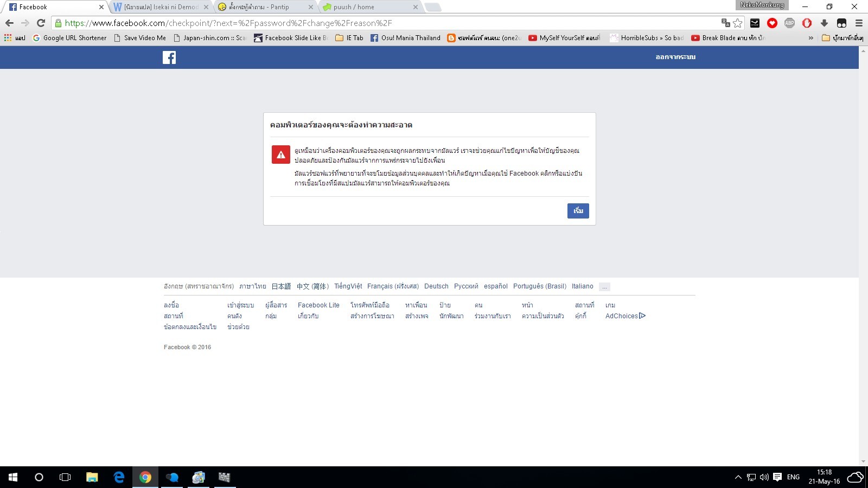Select the español language link
The image size is (868, 488).
pos(496,286)
